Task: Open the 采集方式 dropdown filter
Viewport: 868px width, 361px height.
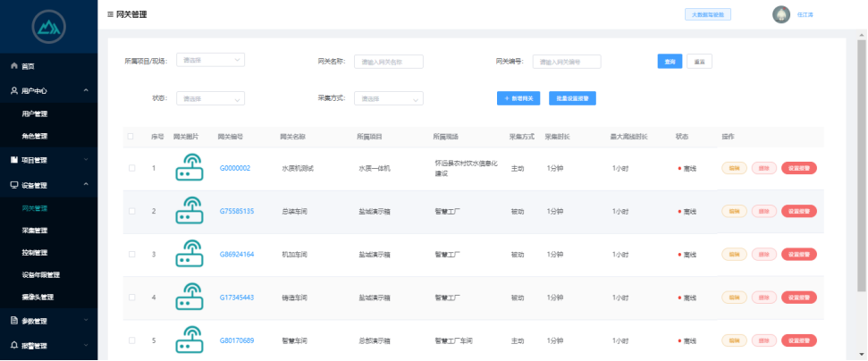Action: pos(389,98)
